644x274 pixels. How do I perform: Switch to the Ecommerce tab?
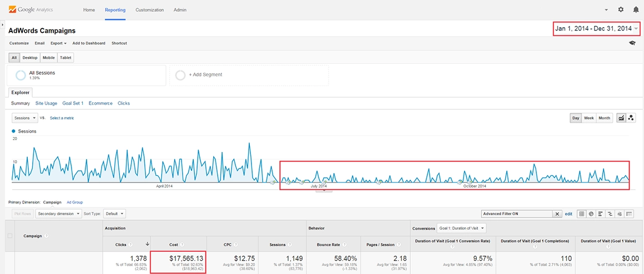pos(100,103)
